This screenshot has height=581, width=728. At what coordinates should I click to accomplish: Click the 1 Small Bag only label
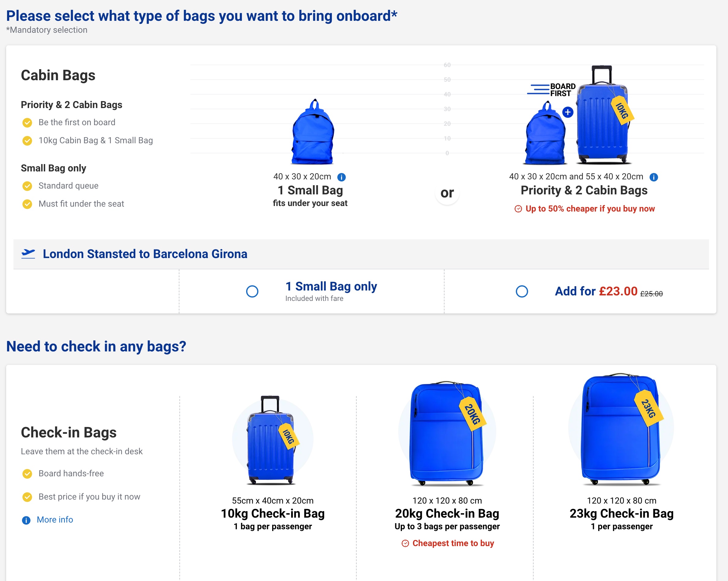click(x=331, y=286)
